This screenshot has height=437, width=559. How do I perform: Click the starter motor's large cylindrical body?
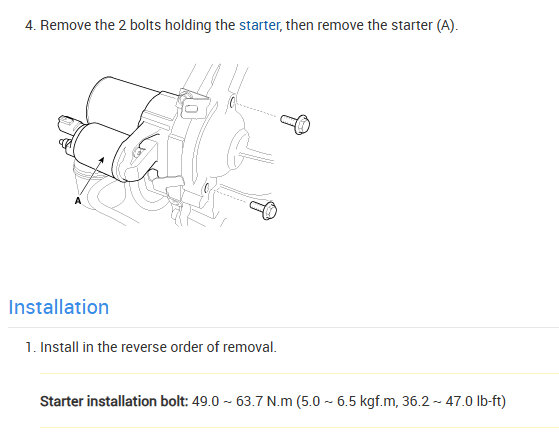click(x=121, y=98)
